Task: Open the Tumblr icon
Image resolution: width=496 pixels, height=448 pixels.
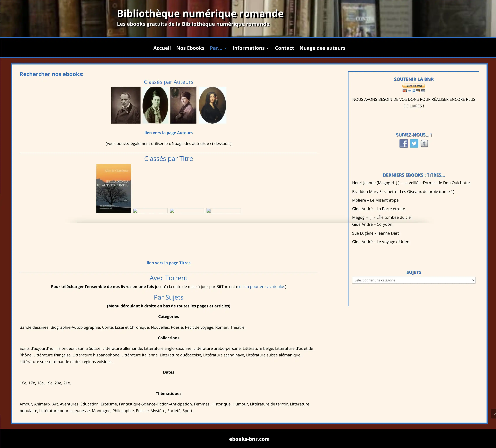Action: [424, 143]
